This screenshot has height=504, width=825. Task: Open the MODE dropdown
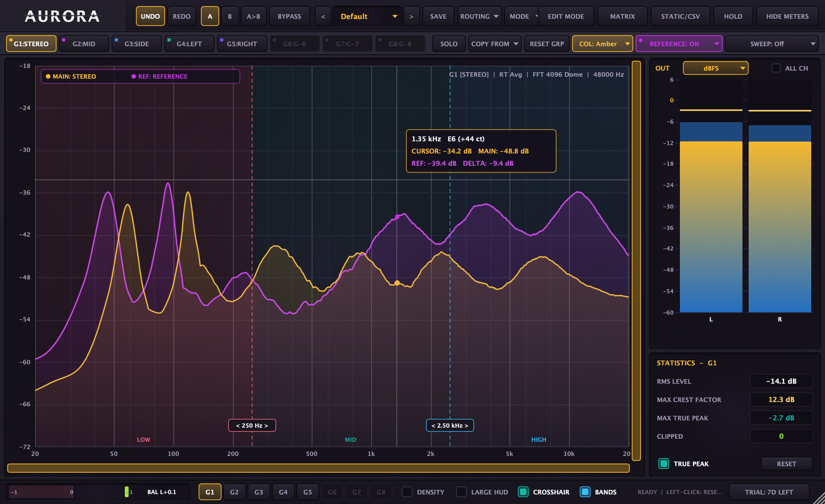522,16
